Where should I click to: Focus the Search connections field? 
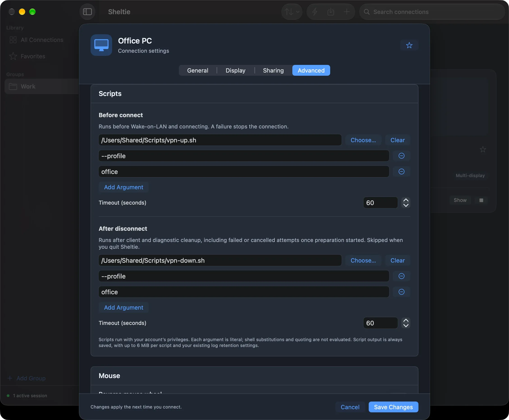pos(432,12)
